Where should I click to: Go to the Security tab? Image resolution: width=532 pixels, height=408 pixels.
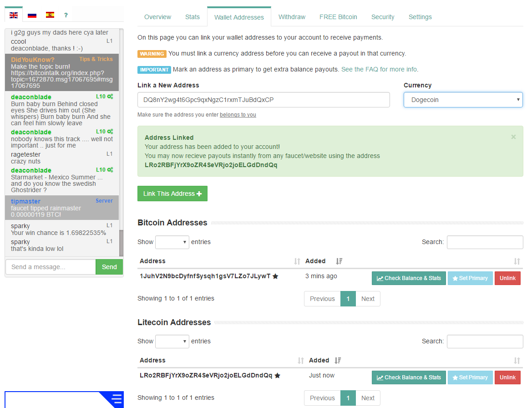(x=383, y=17)
